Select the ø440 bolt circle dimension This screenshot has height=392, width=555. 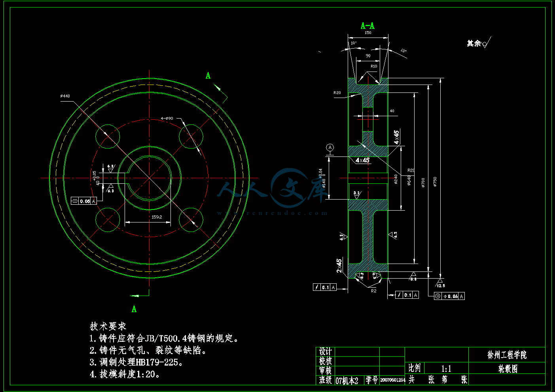(x=65, y=96)
